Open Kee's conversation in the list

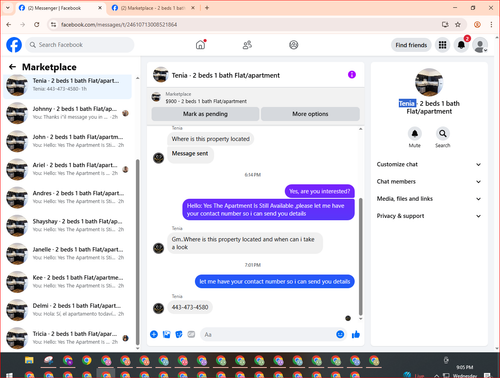(68, 282)
